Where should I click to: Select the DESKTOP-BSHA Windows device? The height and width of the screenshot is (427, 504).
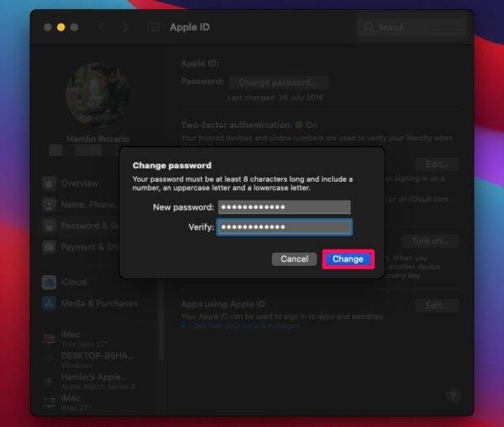[89, 360]
